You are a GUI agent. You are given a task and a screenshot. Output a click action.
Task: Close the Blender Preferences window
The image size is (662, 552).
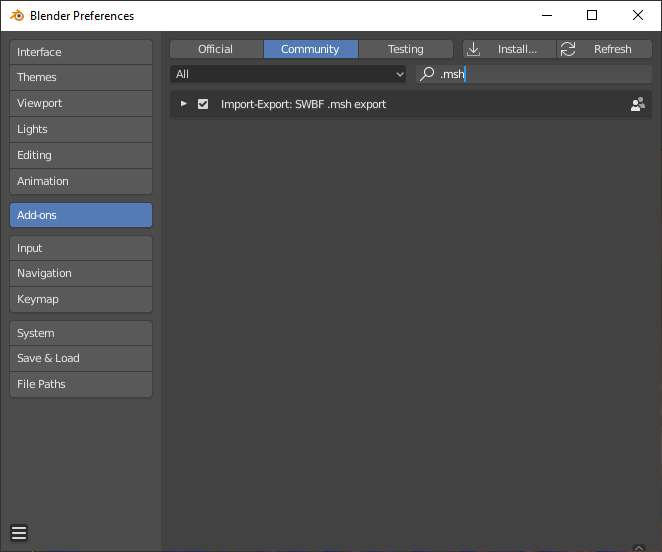tap(638, 16)
